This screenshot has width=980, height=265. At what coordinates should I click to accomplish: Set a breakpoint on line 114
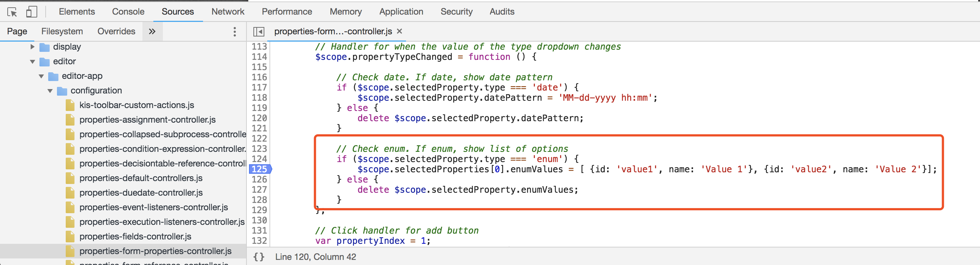pos(260,57)
